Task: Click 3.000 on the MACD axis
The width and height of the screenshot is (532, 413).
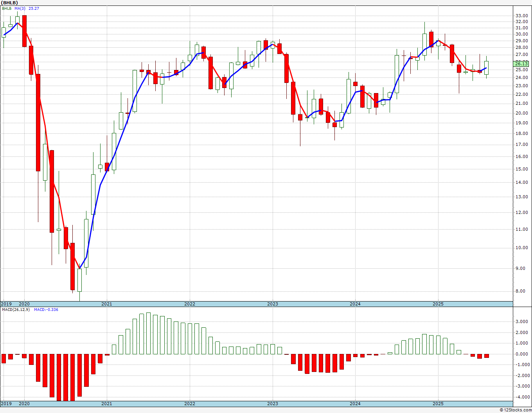Action: [x=521, y=321]
